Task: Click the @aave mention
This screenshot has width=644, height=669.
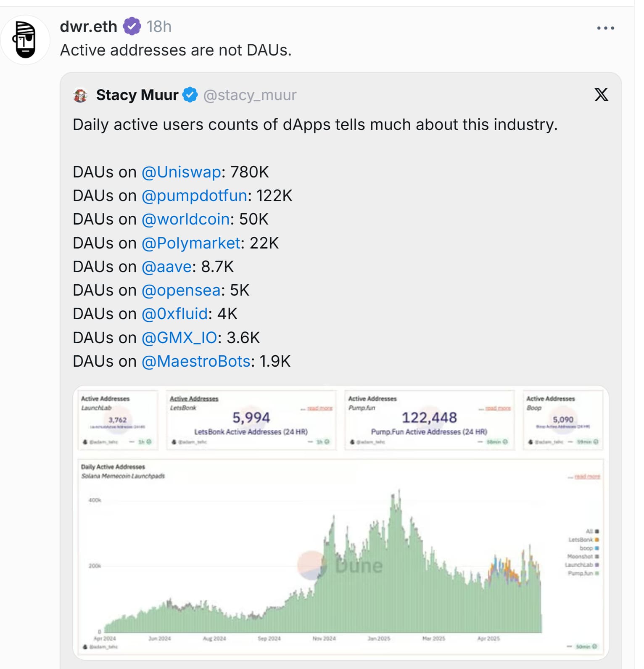Action: pyautogui.click(x=166, y=267)
